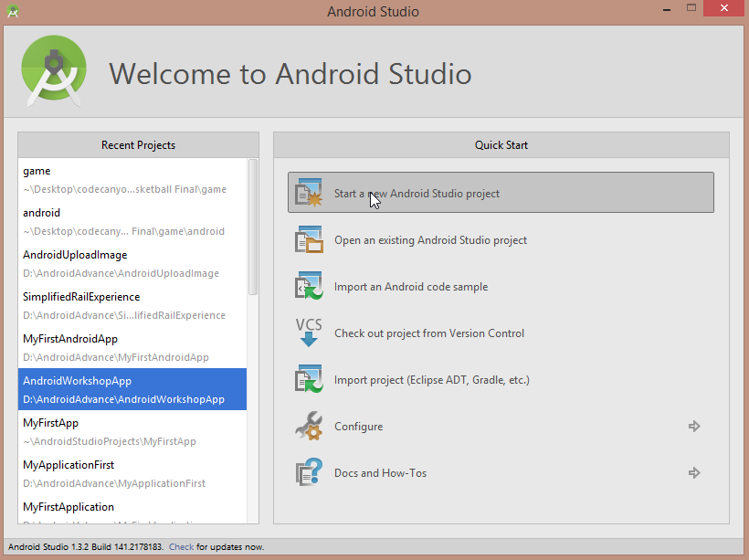Expand the Configure submenu arrow

click(694, 426)
